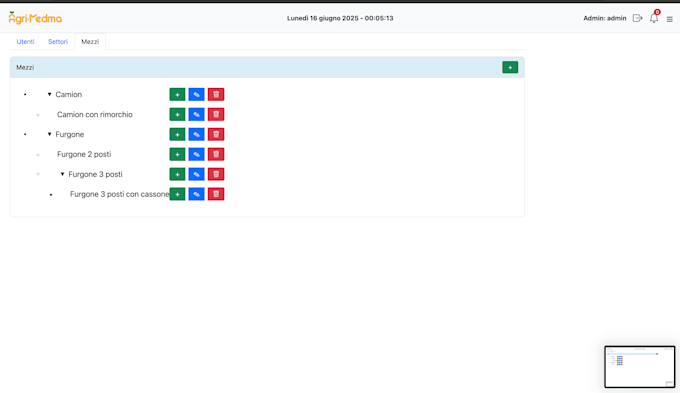Screen dimensions: 680x393
Task: Add a new Mezzi item from header
Action: click(510, 67)
